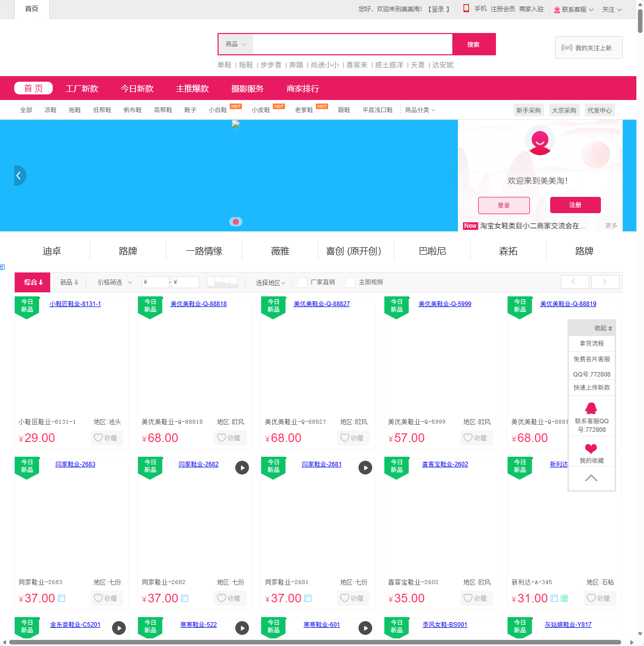Expand the 价格筛选 price filter dropdown
The width and height of the screenshot is (644, 646).
click(x=115, y=282)
